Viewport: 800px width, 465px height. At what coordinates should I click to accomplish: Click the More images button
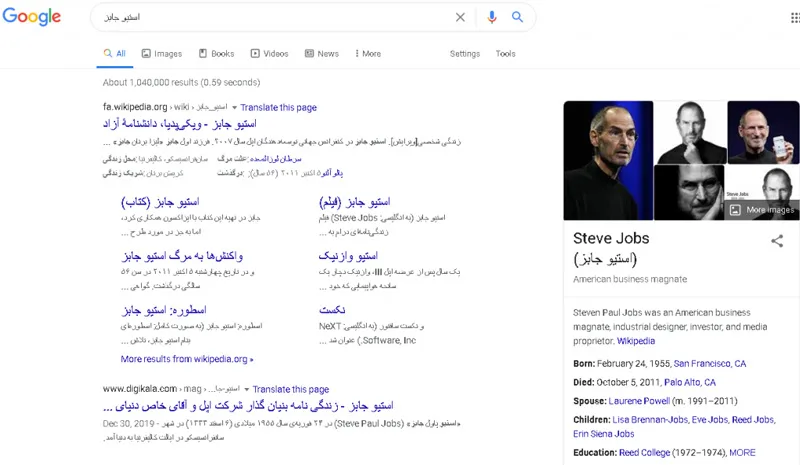click(762, 210)
